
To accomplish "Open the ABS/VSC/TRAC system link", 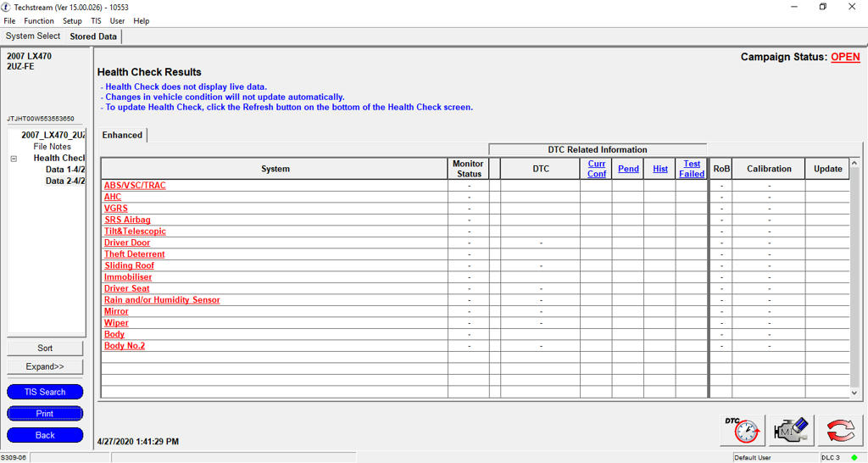I will click(x=135, y=186).
